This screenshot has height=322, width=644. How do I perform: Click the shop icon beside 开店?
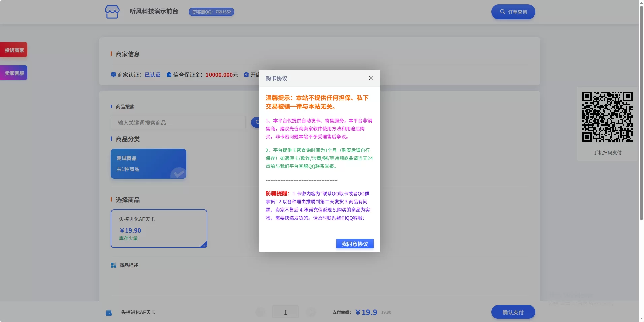246,74
